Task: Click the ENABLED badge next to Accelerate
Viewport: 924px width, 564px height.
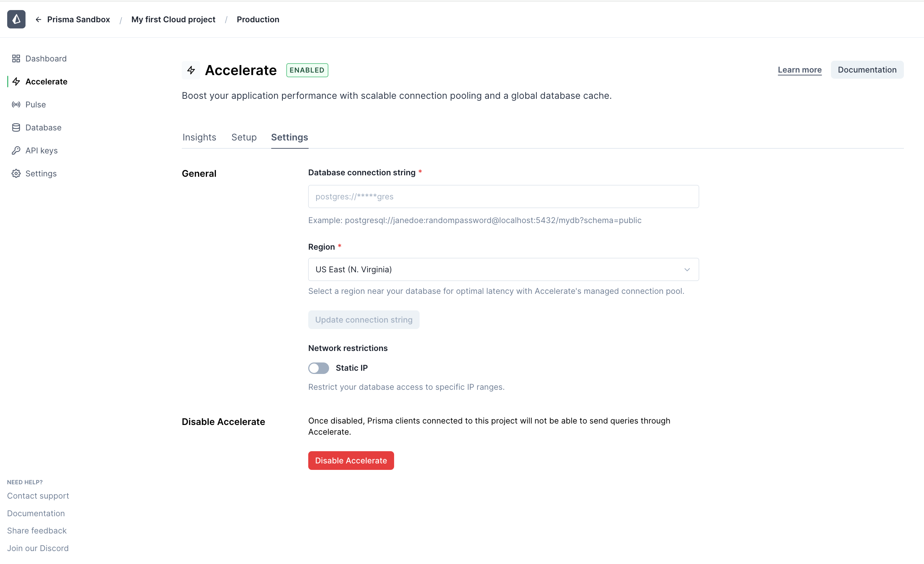Action: 307,70
